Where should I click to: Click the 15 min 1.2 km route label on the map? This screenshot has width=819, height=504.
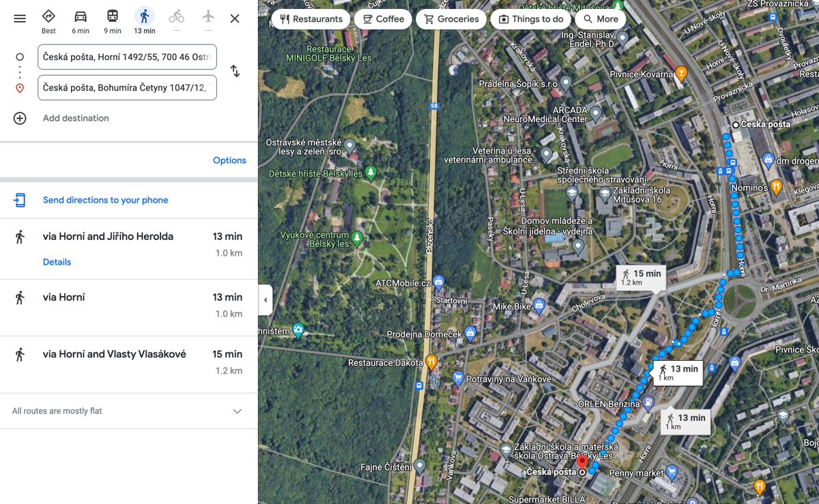point(642,278)
